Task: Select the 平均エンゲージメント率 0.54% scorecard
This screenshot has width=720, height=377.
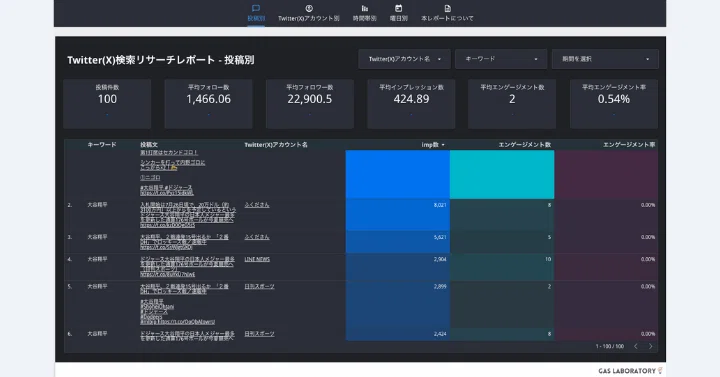Action: pyautogui.click(x=614, y=104)
